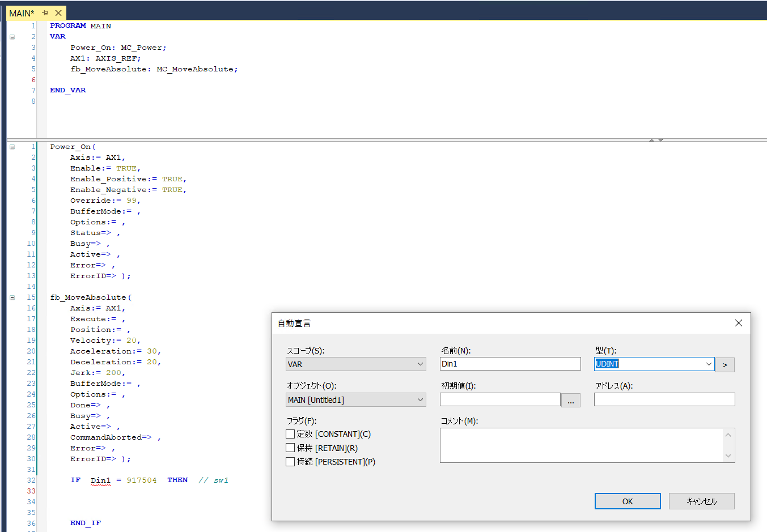Click the Enable_Negative:= TRUE, line
Image resolution: width=767 pixels, height=532 pixels.
click(129, 190)
